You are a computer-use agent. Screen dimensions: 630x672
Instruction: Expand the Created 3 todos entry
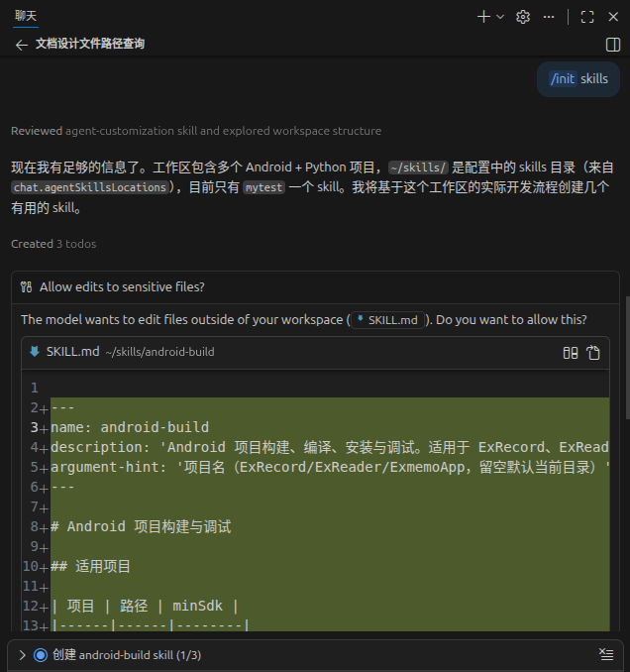(53, 243)
